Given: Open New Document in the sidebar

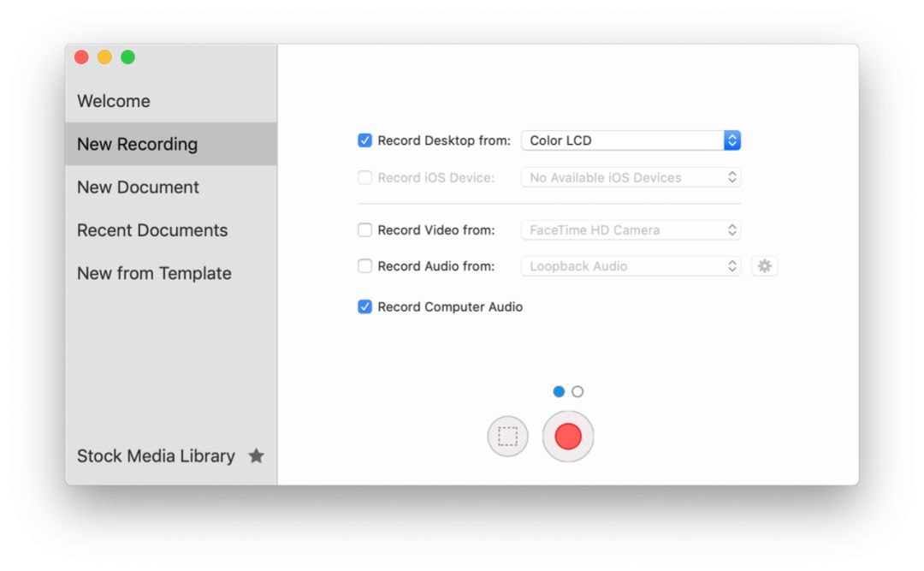Looking at the screenshot, I should click(x=171, y=187).
